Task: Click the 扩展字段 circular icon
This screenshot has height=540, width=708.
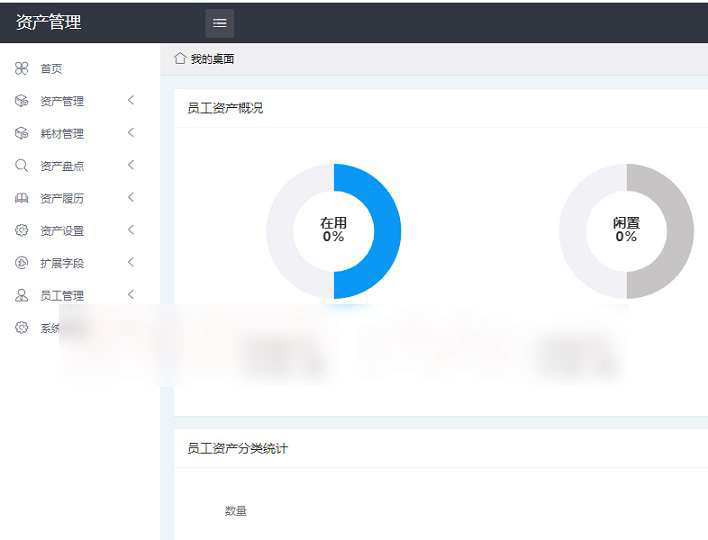Action: tap(21, 262)
